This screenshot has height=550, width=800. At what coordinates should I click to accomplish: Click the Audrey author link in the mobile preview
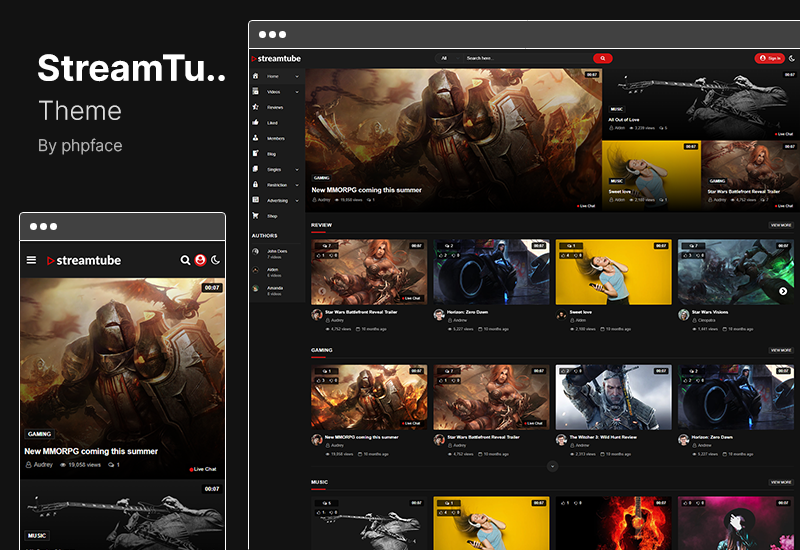coord(43,465)
